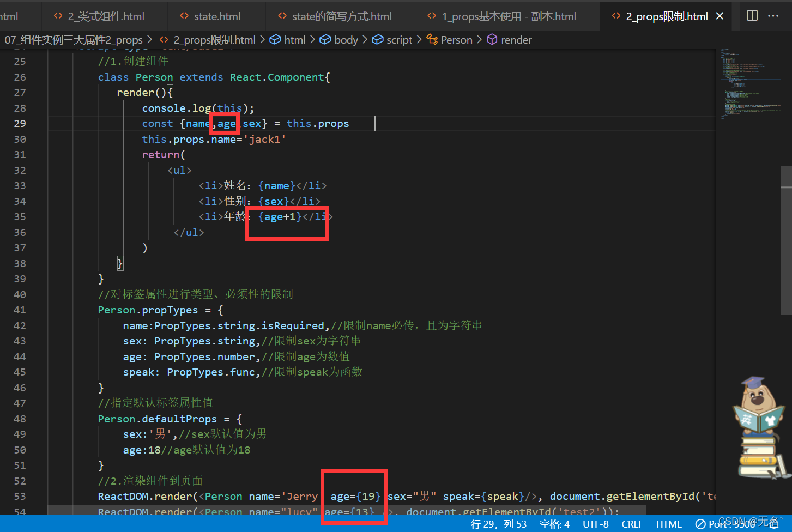Click the render(){ line
The height and width of the screenshot is (532, 792).
[145, 93]
